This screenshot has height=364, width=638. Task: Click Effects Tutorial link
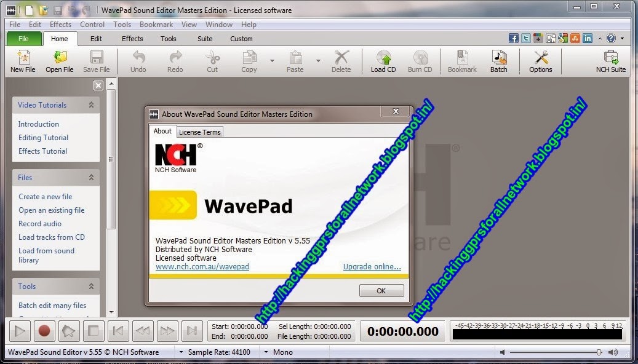coord(42,151)
